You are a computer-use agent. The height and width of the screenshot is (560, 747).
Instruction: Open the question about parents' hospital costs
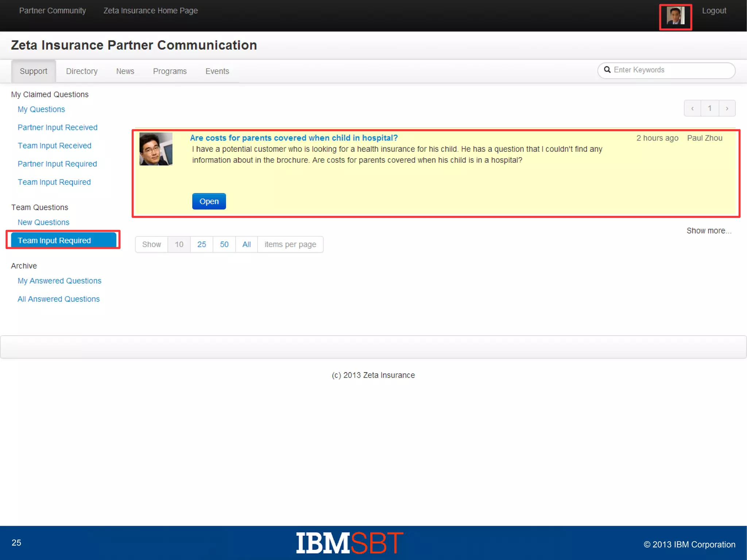coord(294,138)
